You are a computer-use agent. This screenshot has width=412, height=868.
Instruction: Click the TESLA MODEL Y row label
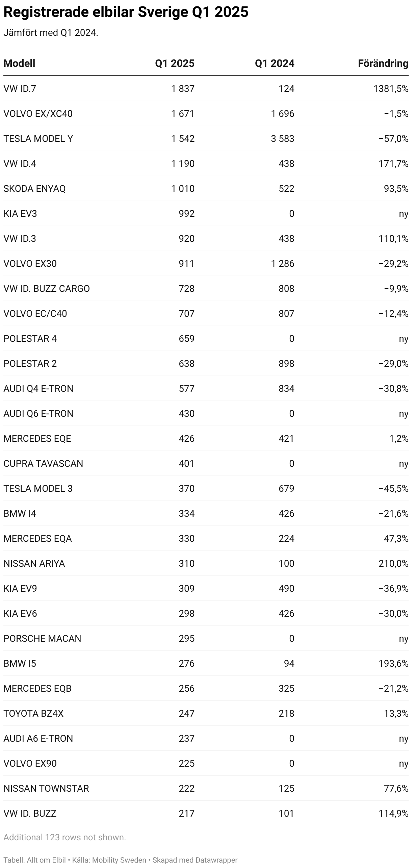[x=38, y=139]
